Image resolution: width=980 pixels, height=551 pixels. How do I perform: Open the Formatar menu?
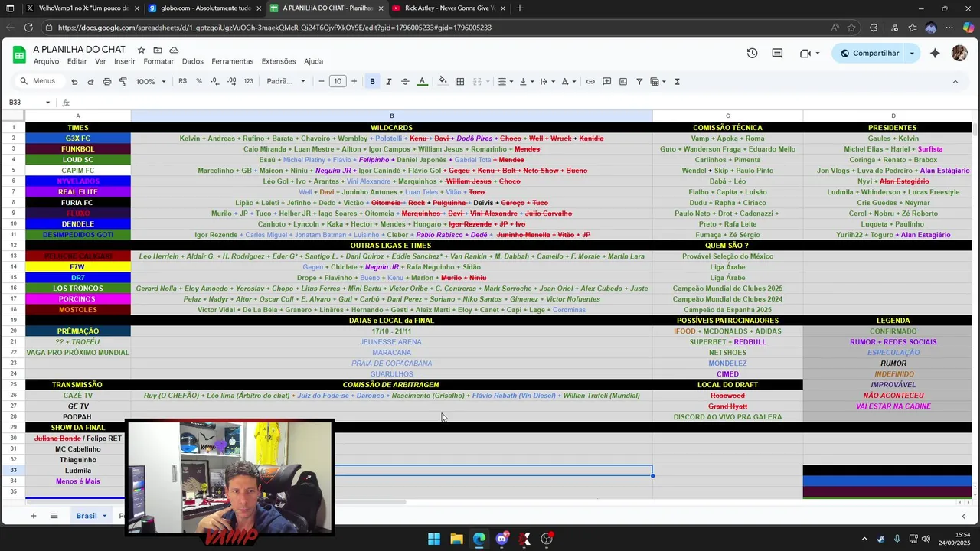pos(158,61)
